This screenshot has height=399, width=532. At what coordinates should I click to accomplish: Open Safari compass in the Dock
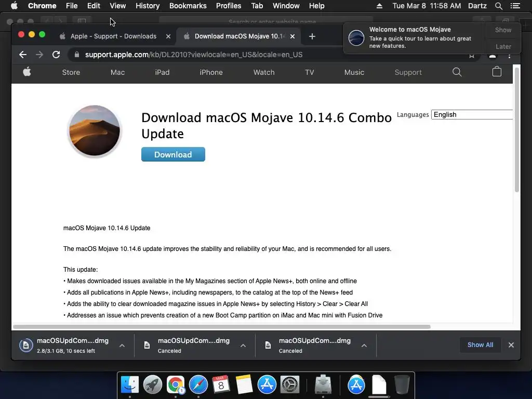(x=198, y=385)
